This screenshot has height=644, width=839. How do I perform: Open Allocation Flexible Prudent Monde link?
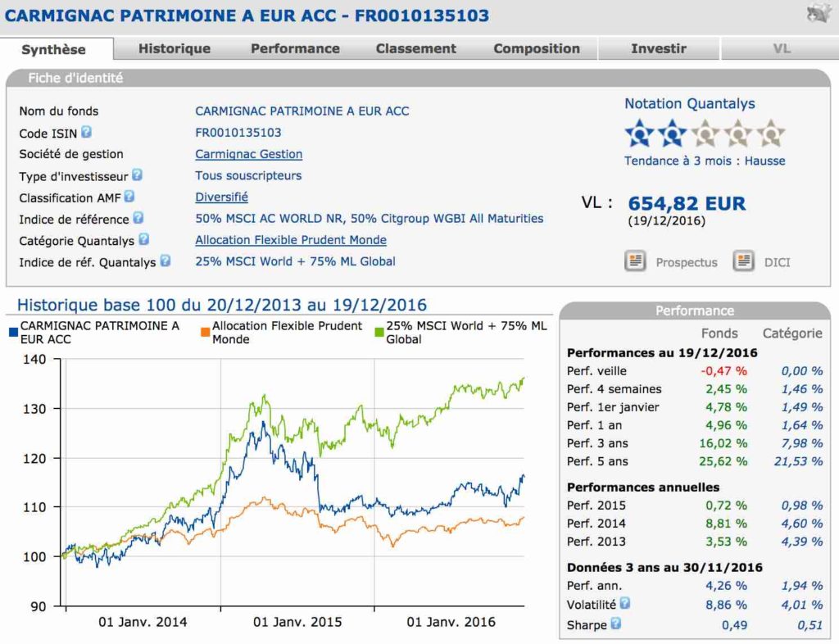291,239
